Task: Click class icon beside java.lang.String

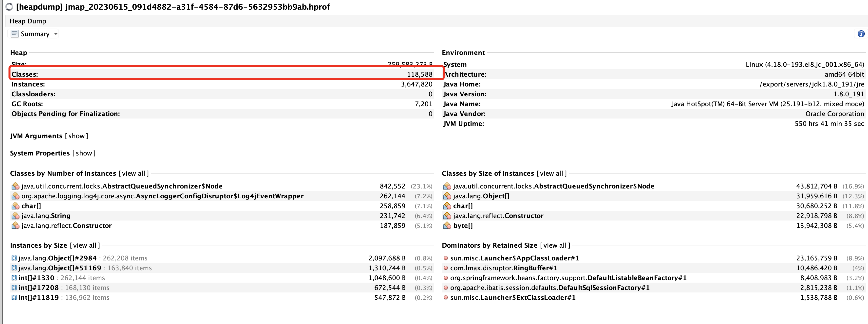Action: click(16, 216)
